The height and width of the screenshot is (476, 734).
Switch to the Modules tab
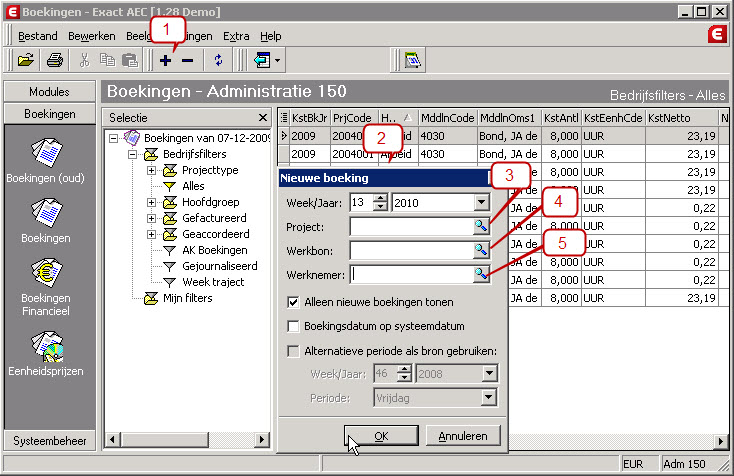(50, 91)
